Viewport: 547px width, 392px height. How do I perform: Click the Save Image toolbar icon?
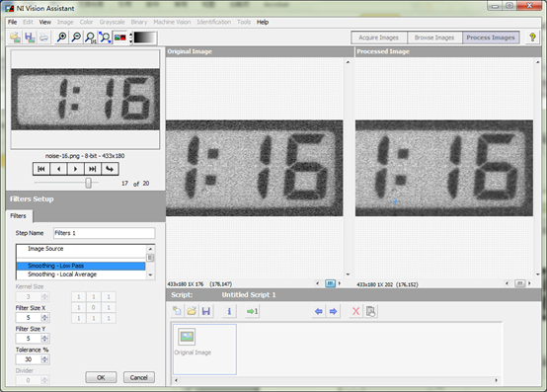[x=30, y=38]
